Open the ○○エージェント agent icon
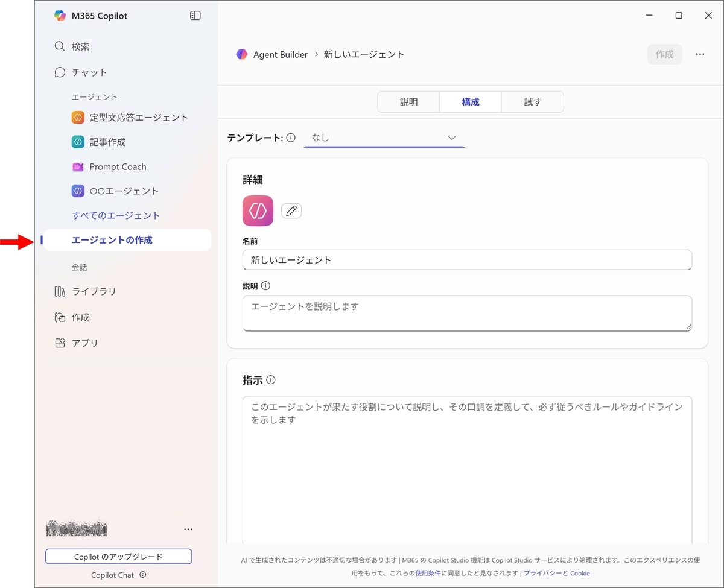This screenshot has width=724, height=588. pos(77,191)
